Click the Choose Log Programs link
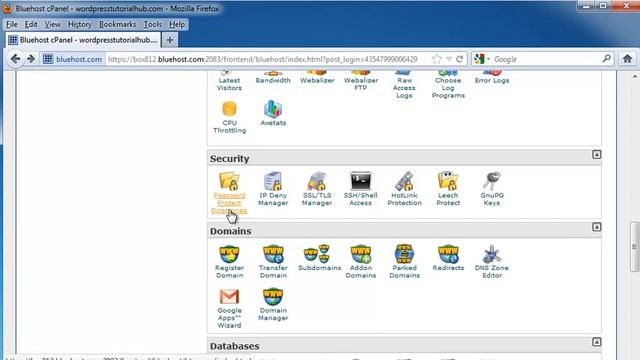This screenshot has width=640, height=360. [448, 88]
